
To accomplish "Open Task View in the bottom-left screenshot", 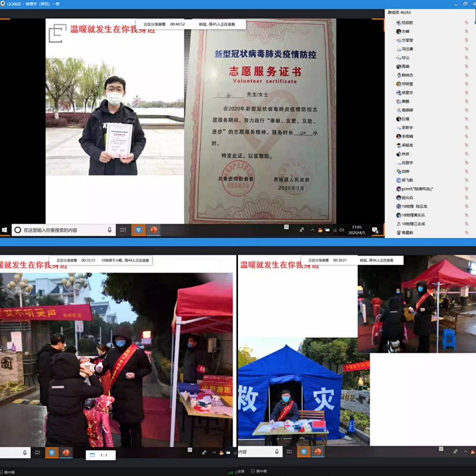I will tap(37, 453).
